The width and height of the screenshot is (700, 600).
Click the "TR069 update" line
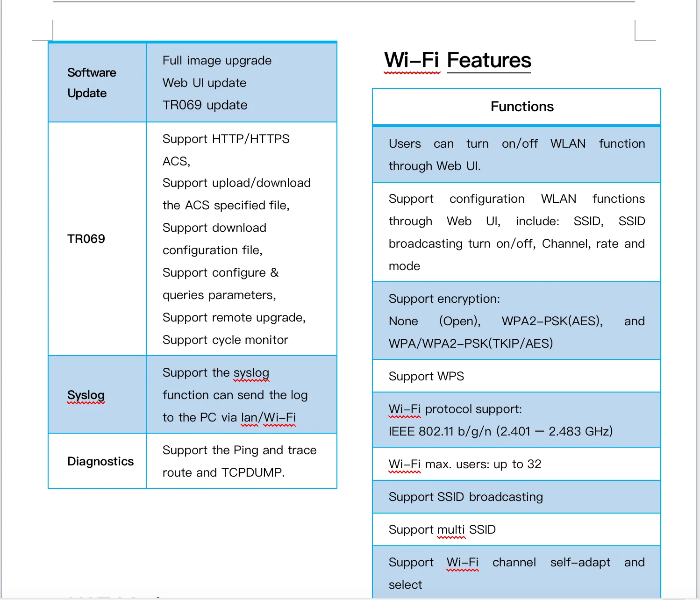click(205, 105)
